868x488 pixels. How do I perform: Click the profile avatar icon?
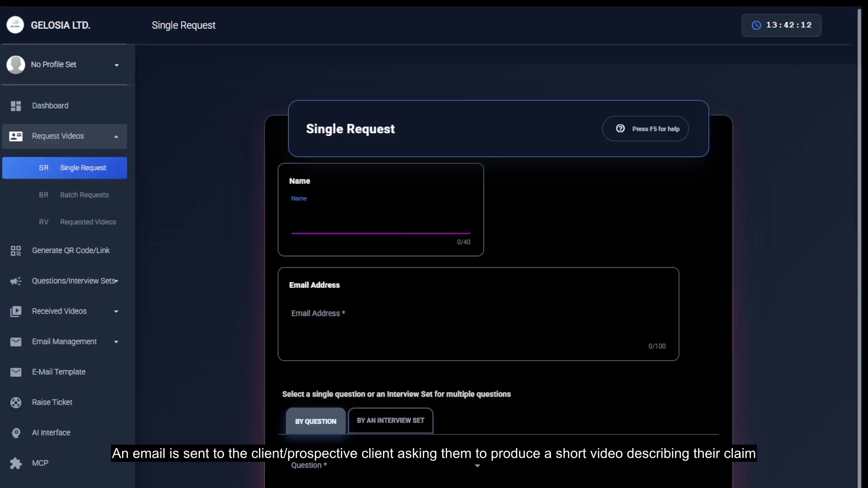(x=16, y=65)
